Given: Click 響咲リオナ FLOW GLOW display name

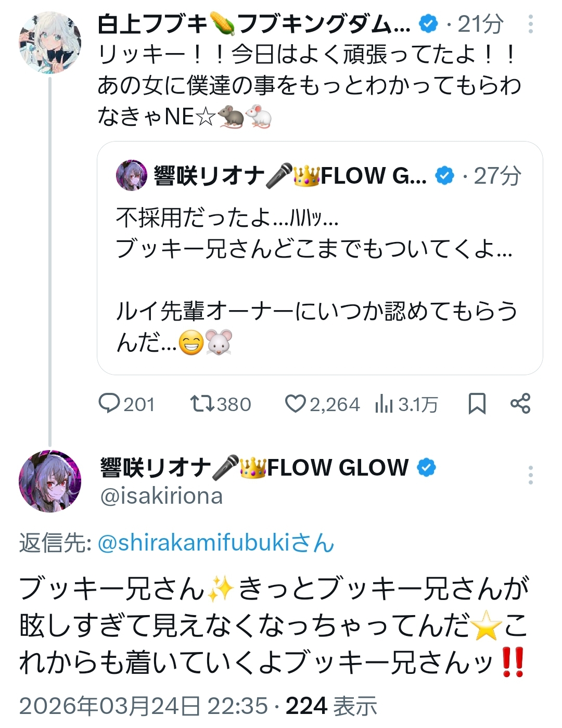Looking at the screenshot, I should 254,467.
